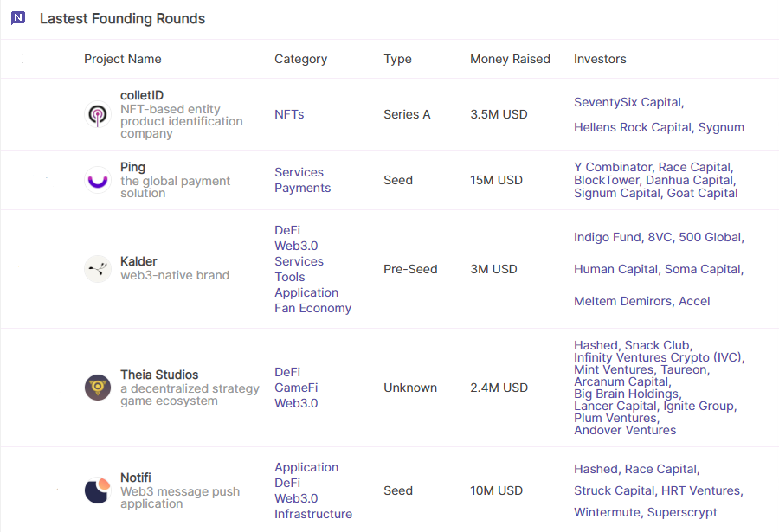Image resolution: width=779 pixels, height=532 pixels.
Task: Click the Theia Studios project logo
Action: [97, 388]
